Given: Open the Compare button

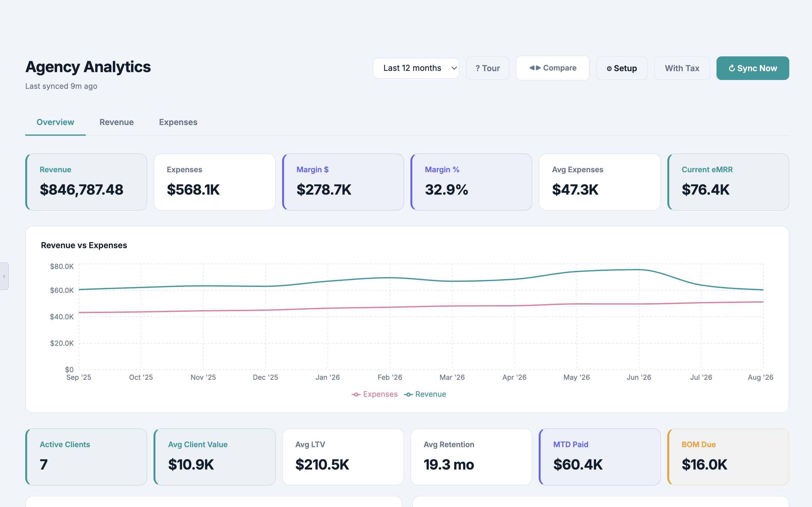Looking at the screenshot, I should coord(552,68).
